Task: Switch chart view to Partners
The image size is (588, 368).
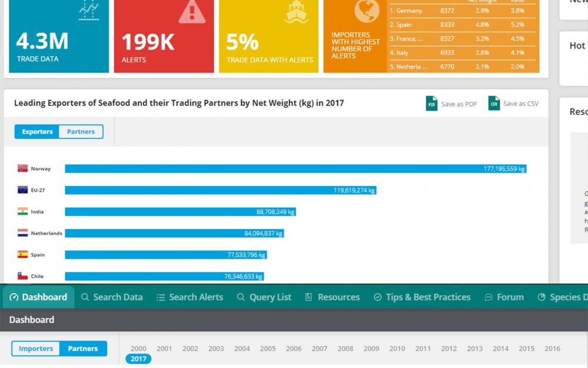Action: click(x=81, y=132)
